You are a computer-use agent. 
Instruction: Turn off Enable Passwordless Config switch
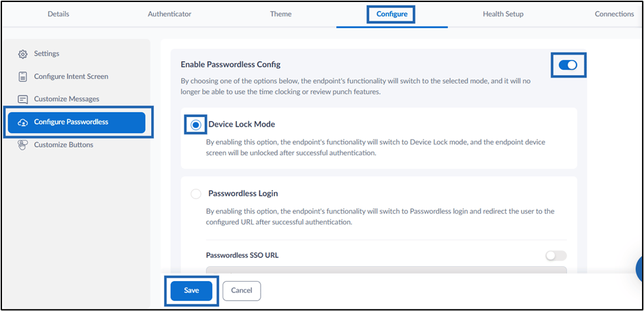(568, 65)
